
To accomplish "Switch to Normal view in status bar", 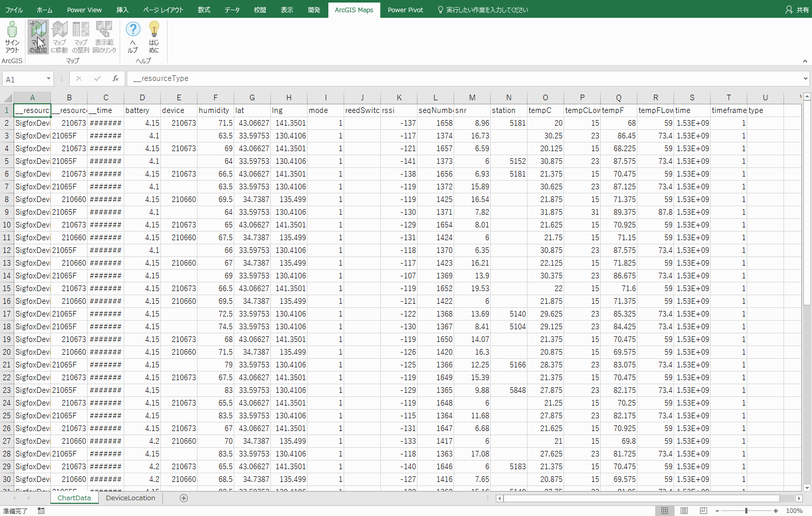I will coord(664,510).
